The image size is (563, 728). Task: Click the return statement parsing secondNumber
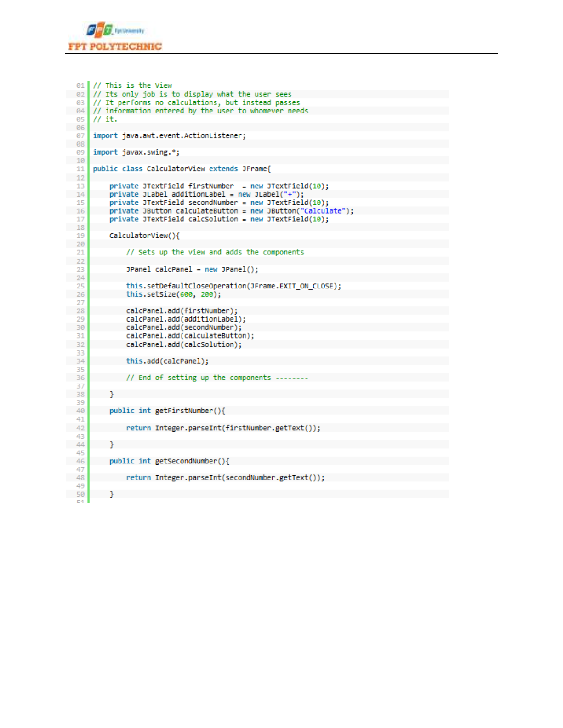tap(225, 478)
